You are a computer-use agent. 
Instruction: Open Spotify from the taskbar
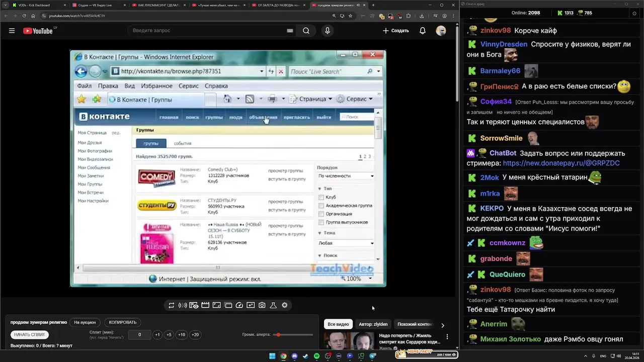[x=316, y=356]
